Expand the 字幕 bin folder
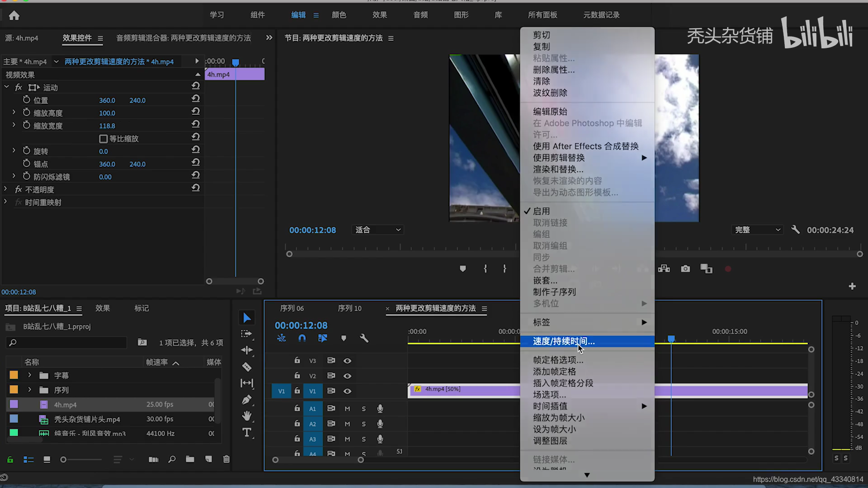 (29, 375)
